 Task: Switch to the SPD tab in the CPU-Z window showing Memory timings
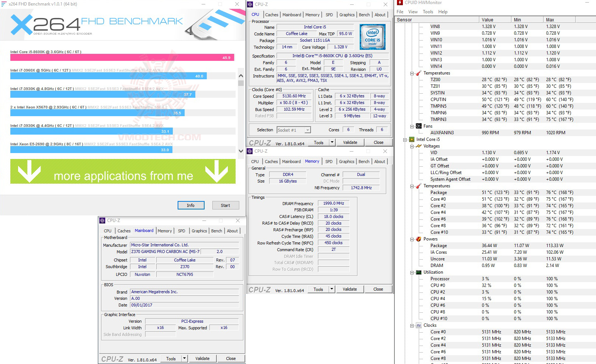tap(329, 162)
